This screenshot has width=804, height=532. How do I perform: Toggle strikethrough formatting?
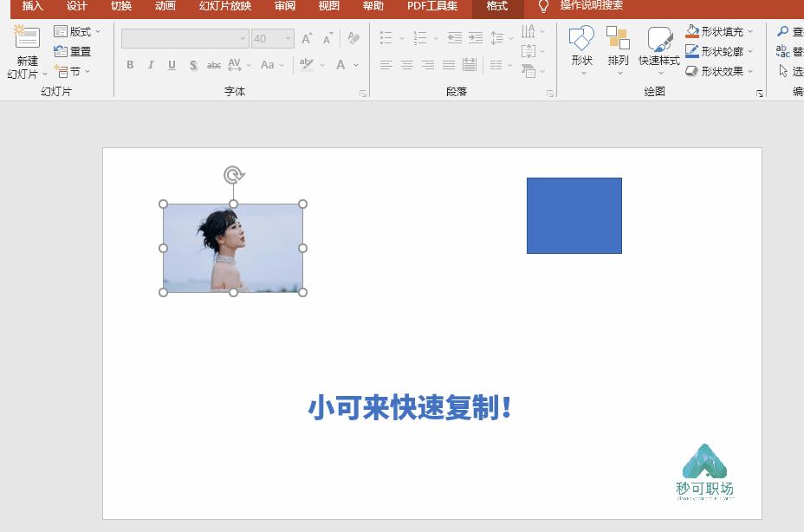tap(214, 65)
